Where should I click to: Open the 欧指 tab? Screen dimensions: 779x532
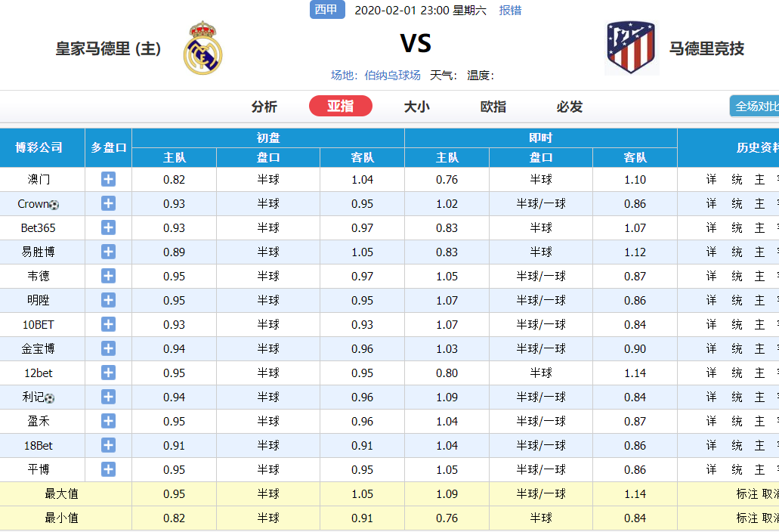[493, 107]
